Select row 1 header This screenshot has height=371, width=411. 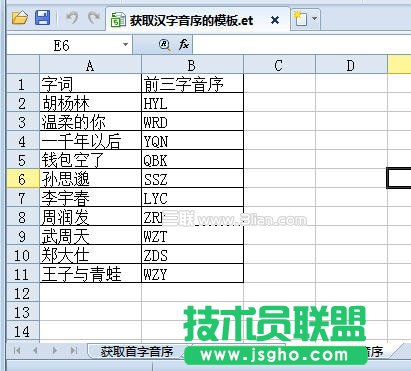22,84
